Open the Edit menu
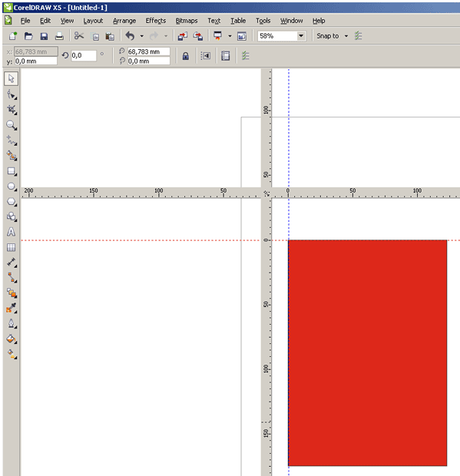 pyautogui.click(x=45, y=21)
